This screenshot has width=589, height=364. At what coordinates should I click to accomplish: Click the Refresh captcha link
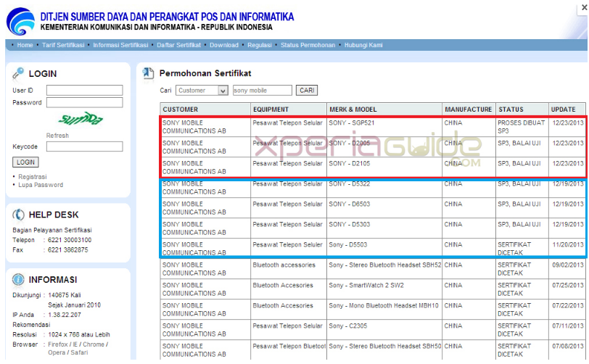point(57,136)
